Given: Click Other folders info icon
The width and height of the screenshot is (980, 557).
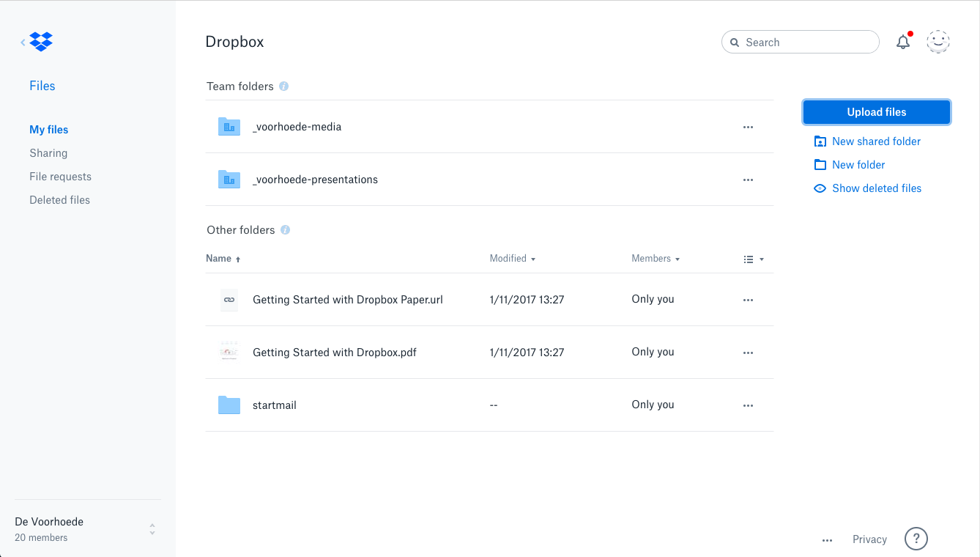Looking at the screenshot, I should coord(286,230).
